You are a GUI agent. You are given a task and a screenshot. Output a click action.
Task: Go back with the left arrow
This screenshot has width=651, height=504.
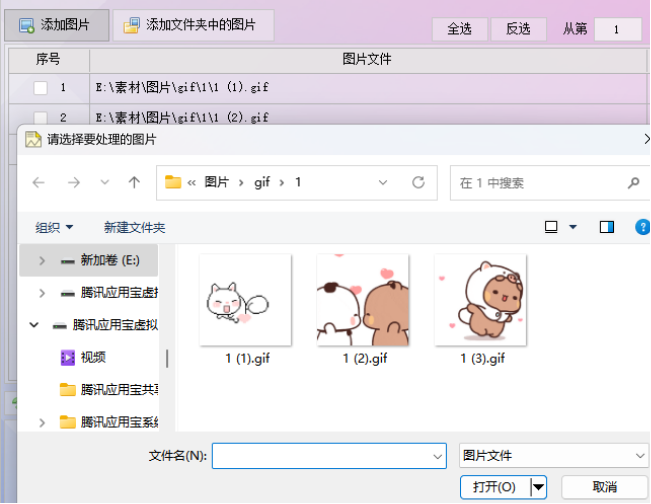click(39, 182)
